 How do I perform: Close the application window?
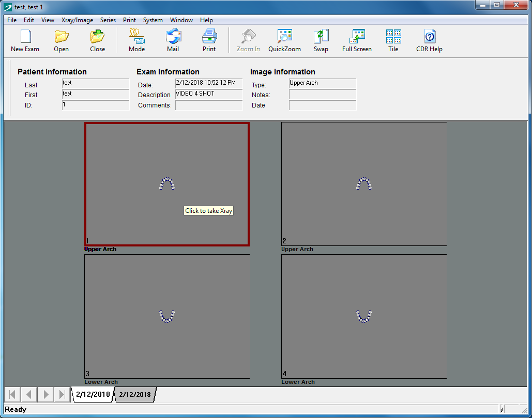(516, 5)
